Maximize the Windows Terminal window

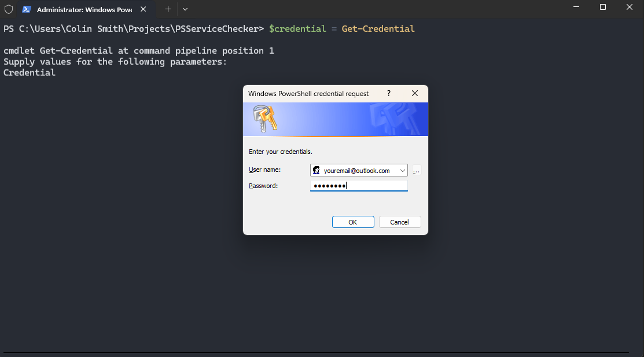click(x=603, y=7)
